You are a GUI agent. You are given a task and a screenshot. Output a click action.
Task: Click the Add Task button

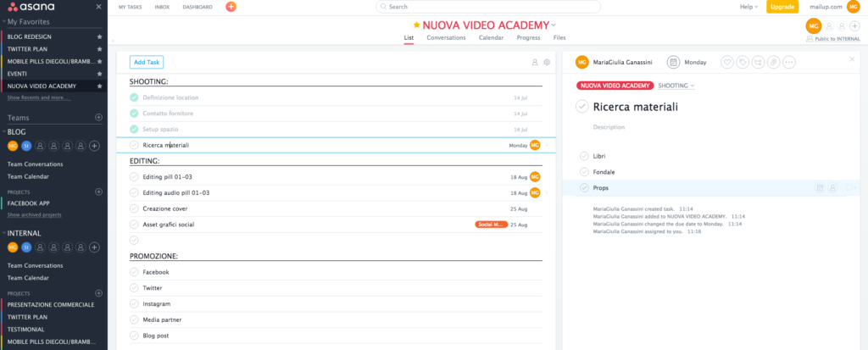pos(147,63)
